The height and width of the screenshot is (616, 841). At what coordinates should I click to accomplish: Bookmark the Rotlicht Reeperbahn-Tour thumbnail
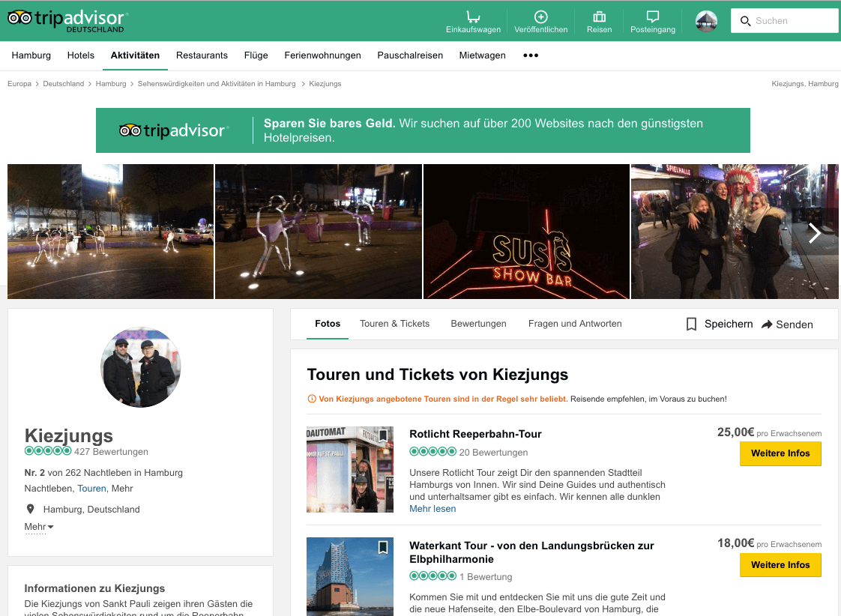(x=383, y=435)
